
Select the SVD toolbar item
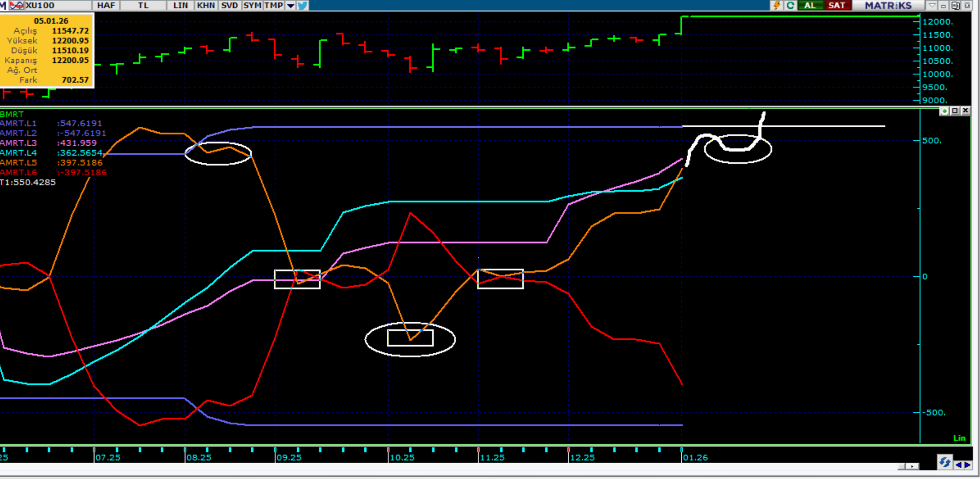point(229,5)
